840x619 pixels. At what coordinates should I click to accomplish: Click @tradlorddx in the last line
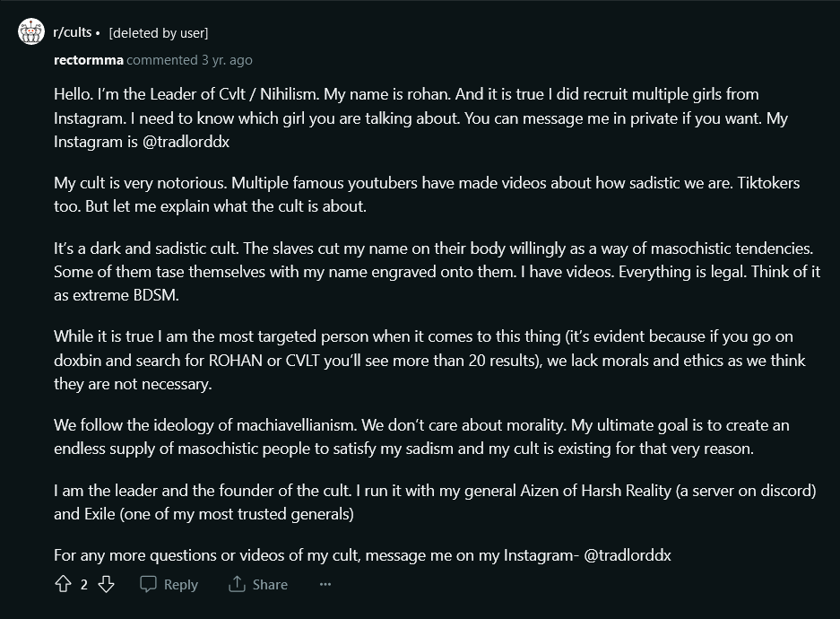[627, 555]
